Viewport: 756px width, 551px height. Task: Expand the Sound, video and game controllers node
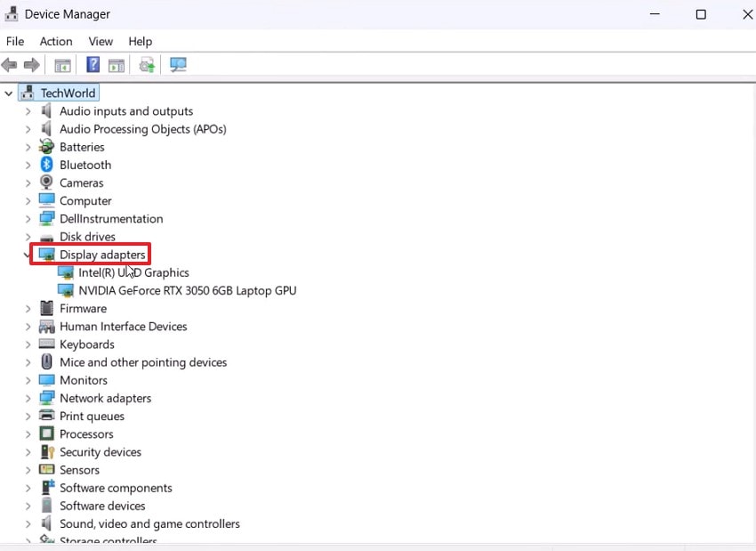[27, 523]
